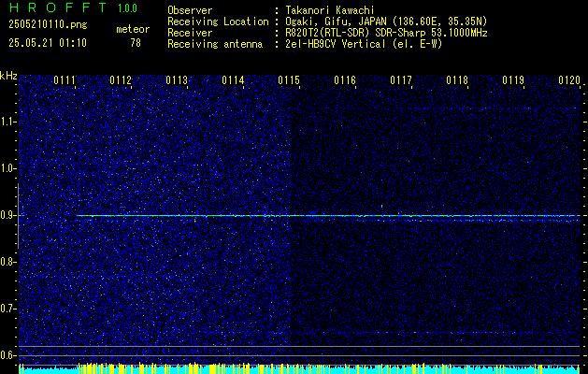588x374 pixels.
Task: Click time marker 0119
Action: [513, 80]
